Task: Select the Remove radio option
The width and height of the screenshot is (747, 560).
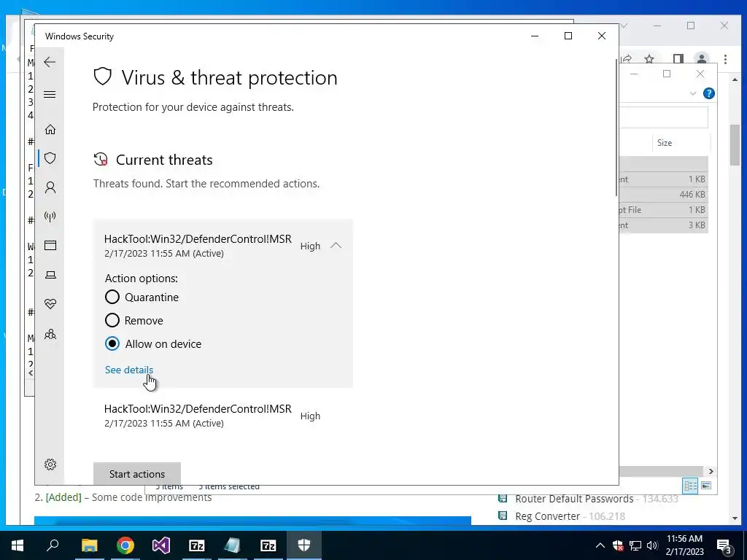Action: coord(112,320)
